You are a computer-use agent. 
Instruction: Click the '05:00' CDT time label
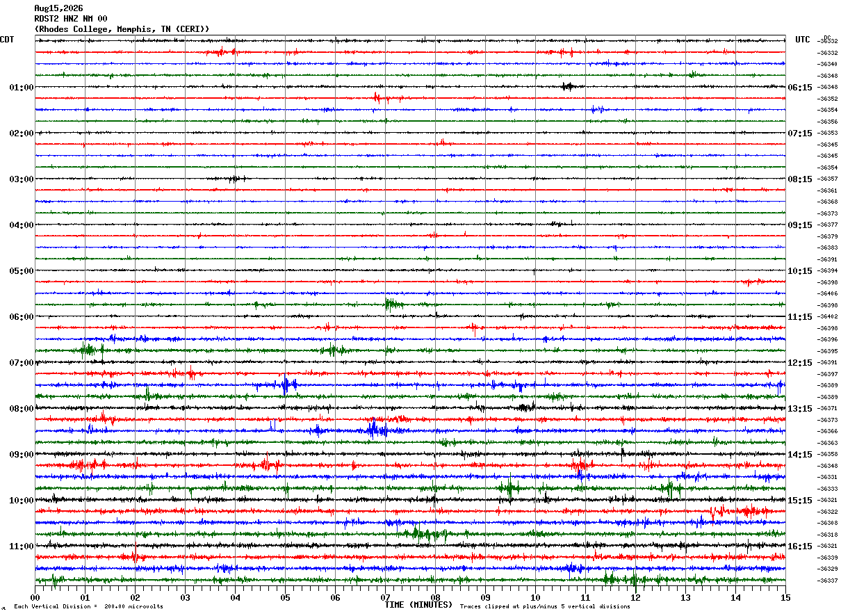coord(22,271)
